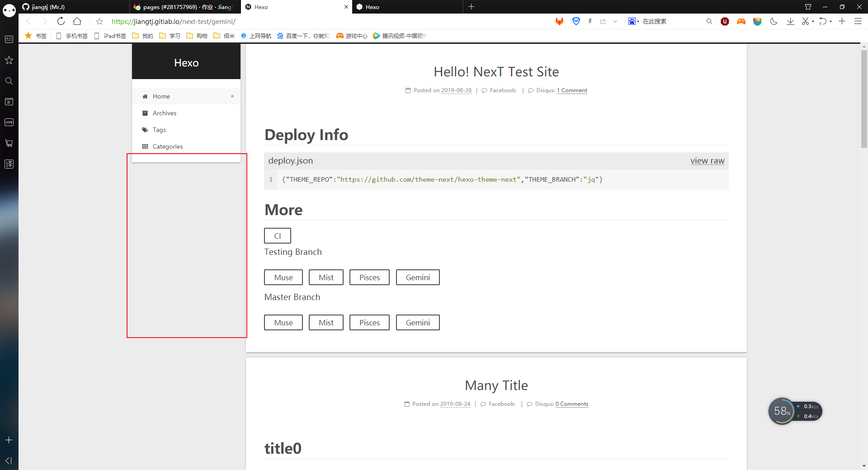
Task: Open Home in site menu
Action: (186, 96)
